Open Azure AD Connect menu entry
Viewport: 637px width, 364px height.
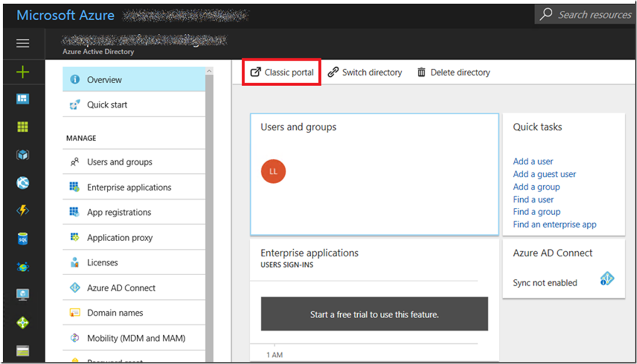click(x=134, y=287)
